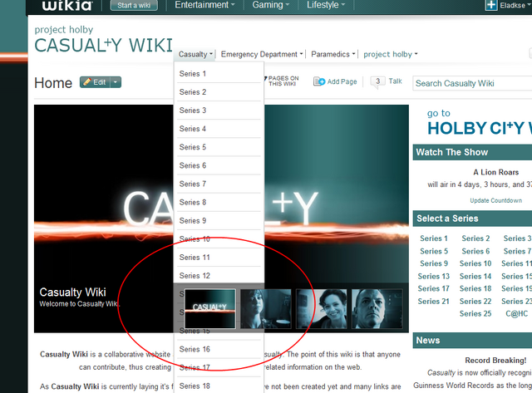Select the bald man slider thumbnail

click(x=377, y=308)
